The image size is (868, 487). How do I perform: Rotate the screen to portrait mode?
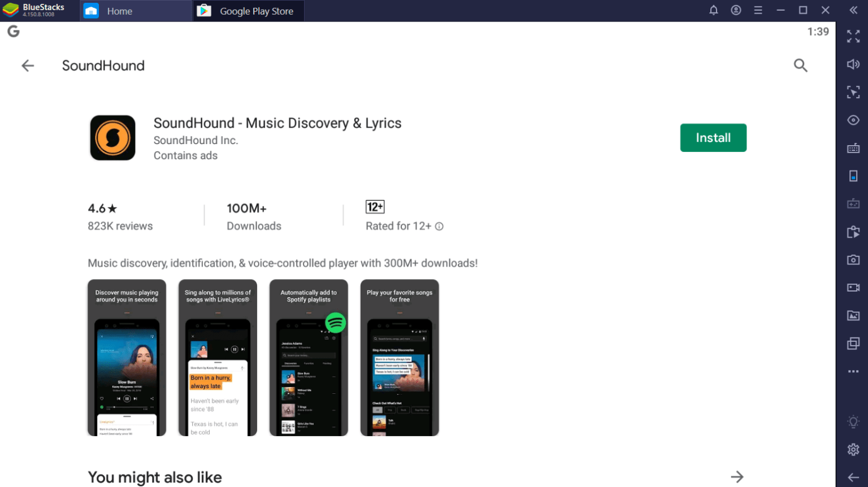pos(853,175)
